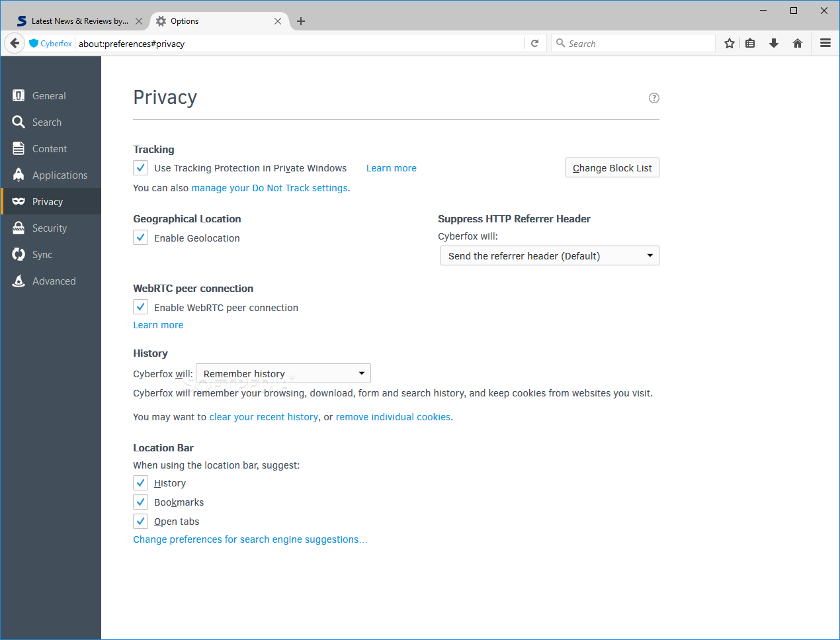This screenshot has width=840, height=640.
Task: Show bookmarks list icon
Action: (750, 43)
